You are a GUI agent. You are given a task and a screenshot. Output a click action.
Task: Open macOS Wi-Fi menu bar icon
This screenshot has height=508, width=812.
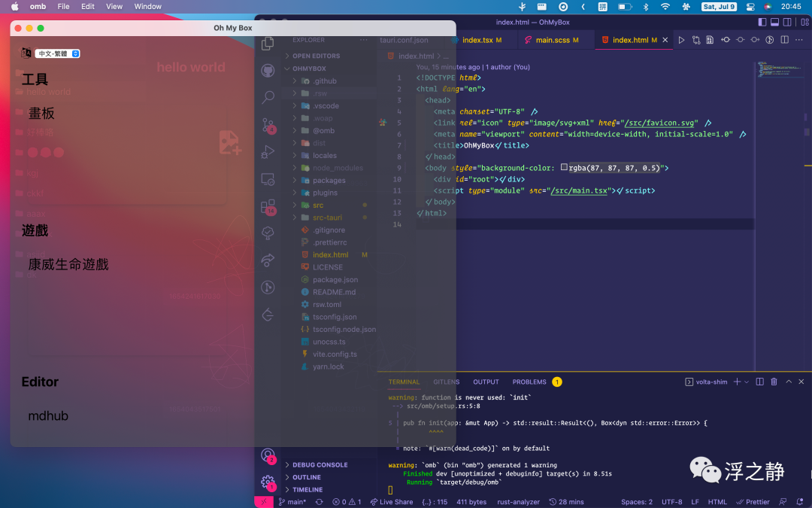point(665,7)
